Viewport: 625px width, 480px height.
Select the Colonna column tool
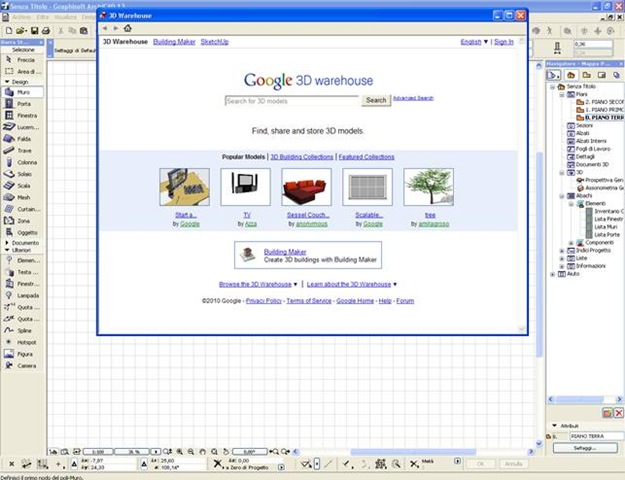(22, 162)
